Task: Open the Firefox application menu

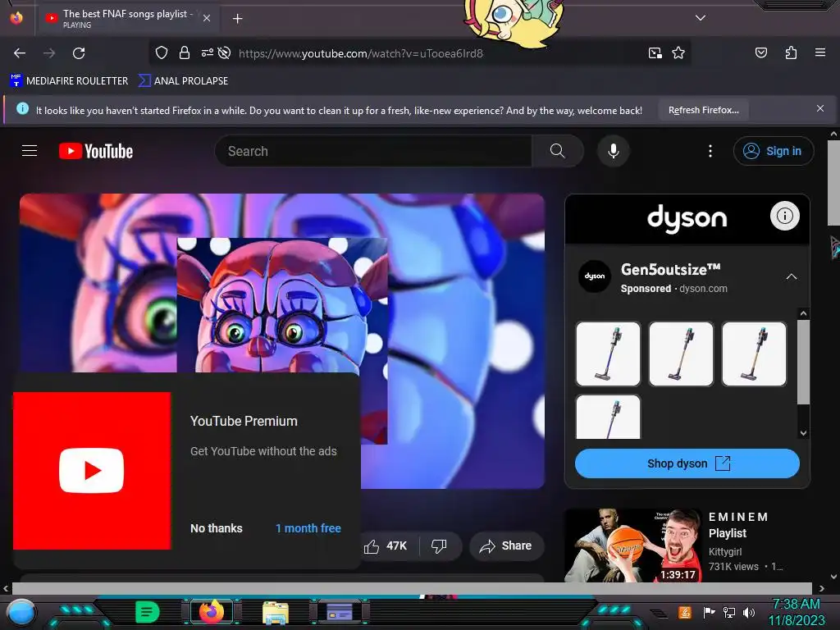Action: (x=820, y=53)
